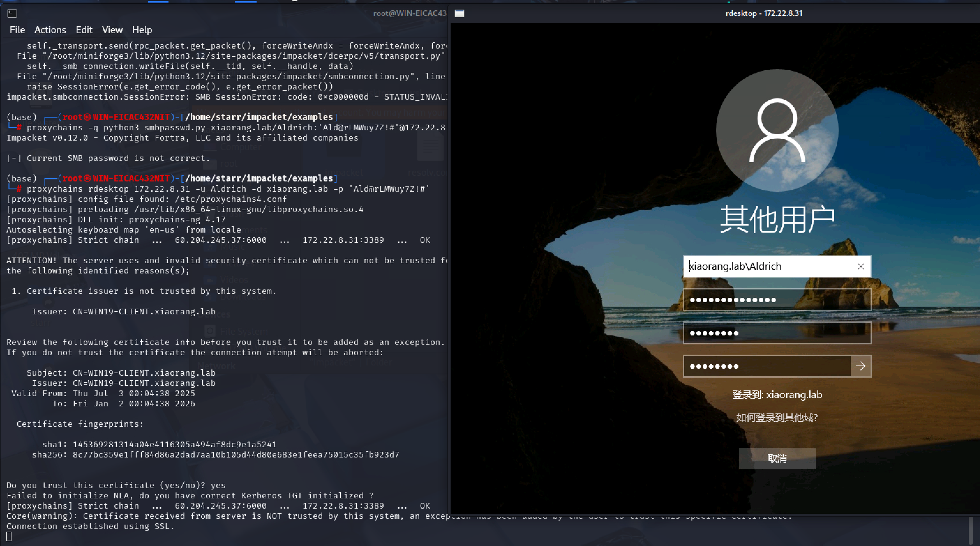Click the second password field
The height and width of the screenshot is (546, 980).
(777, 333)
